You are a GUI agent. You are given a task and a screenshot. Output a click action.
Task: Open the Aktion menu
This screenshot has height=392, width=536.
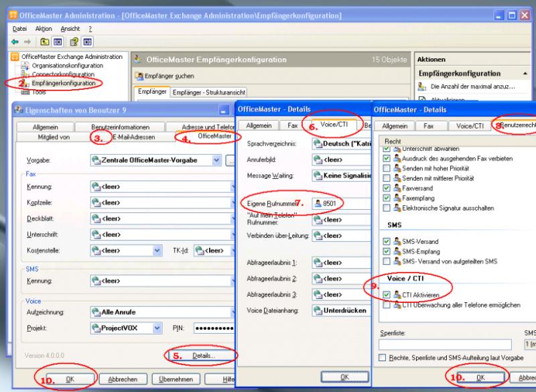[44, 29]
